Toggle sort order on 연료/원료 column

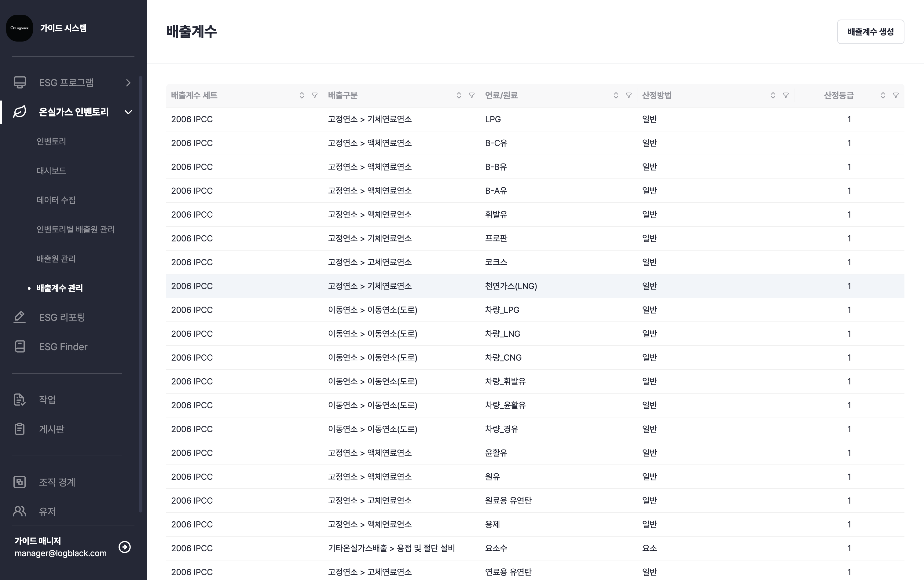point(616,96)
